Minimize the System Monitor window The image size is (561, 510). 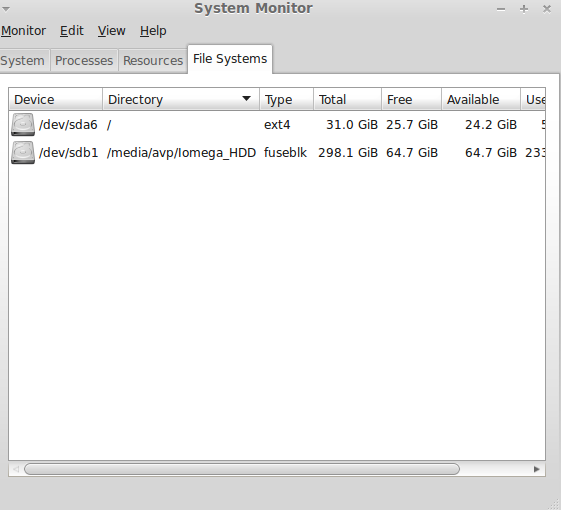tap(501, 9)
